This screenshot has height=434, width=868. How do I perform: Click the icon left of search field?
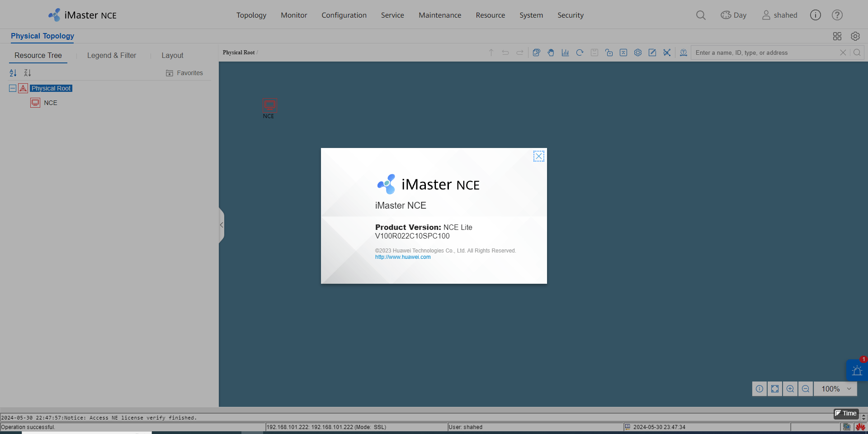(684, 52)
